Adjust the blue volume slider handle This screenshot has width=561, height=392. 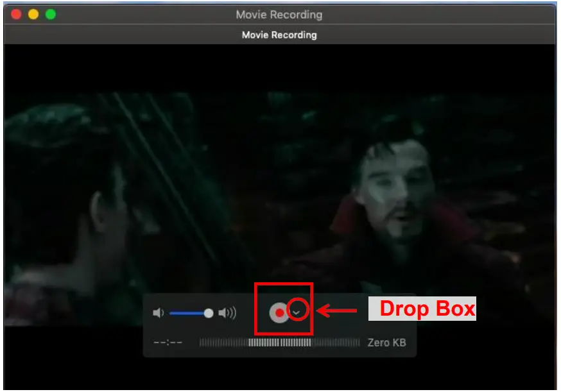coord(209,313)
